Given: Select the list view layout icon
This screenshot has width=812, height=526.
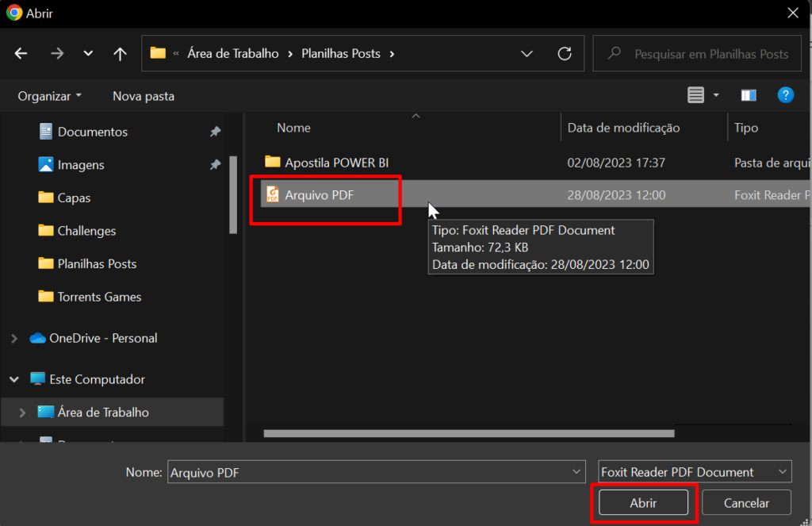Looking at the screenshot, I should 695,94.
